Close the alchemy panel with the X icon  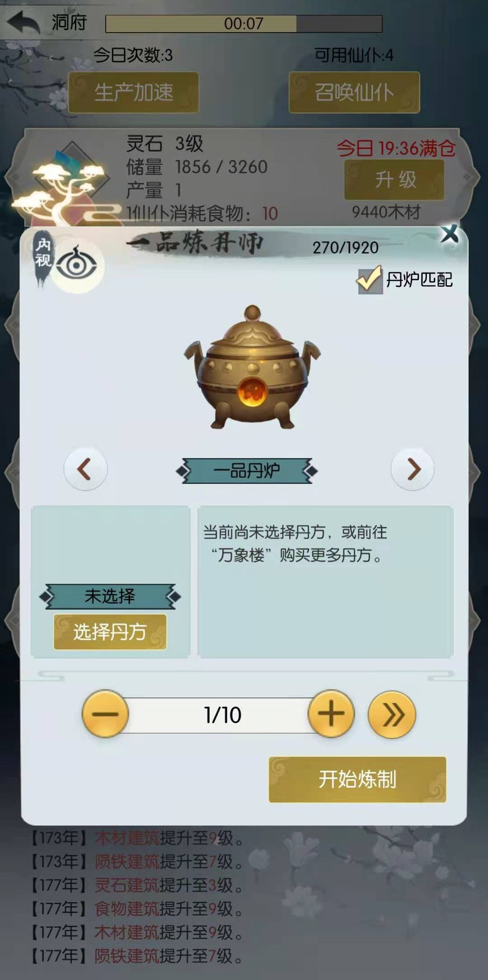pyautogui.click(x=450, y=233)
